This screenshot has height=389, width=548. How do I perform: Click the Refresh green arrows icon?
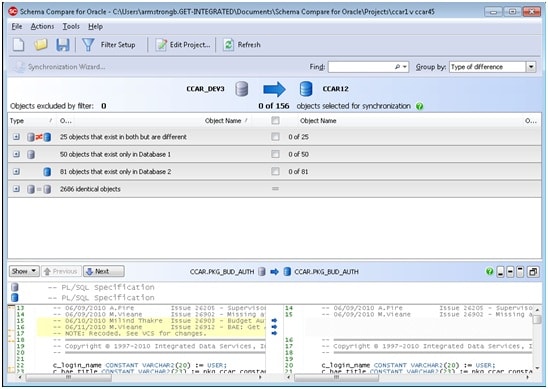pos(228,45)
